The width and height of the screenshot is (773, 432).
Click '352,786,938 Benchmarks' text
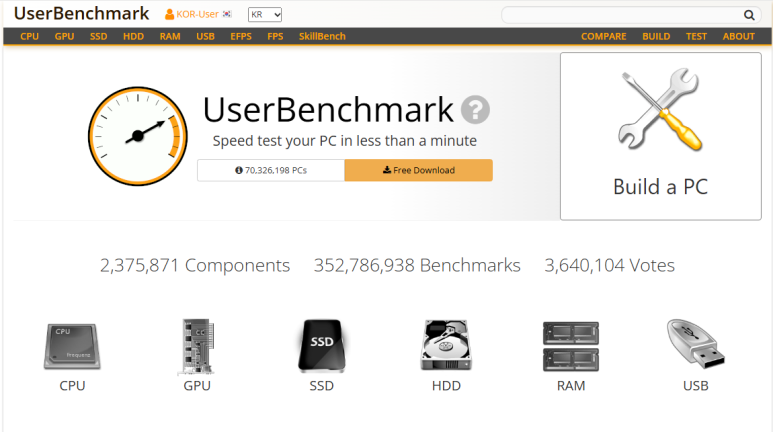(417, 265)
